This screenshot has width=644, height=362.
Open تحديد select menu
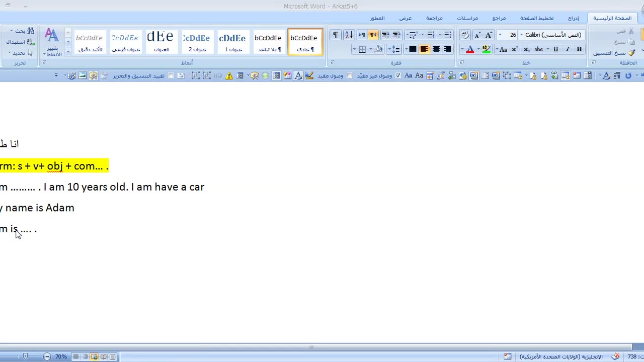[20, 53]
